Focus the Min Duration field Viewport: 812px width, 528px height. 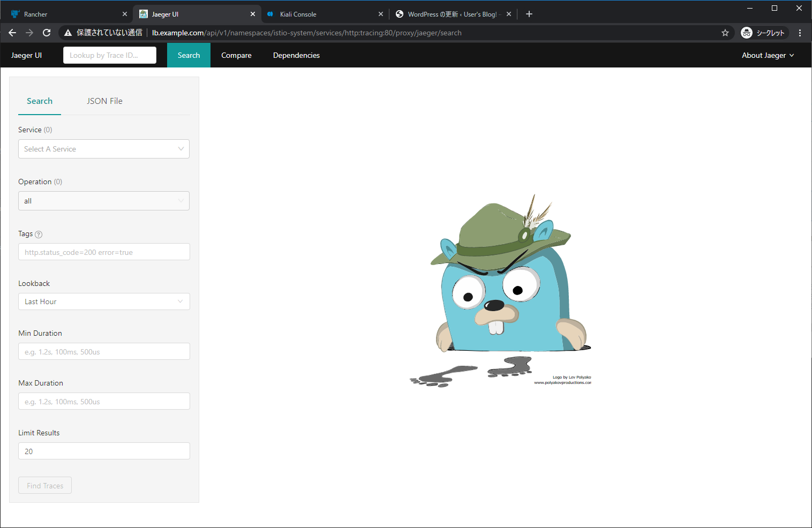pyautogui.click(x=104, y=351)
